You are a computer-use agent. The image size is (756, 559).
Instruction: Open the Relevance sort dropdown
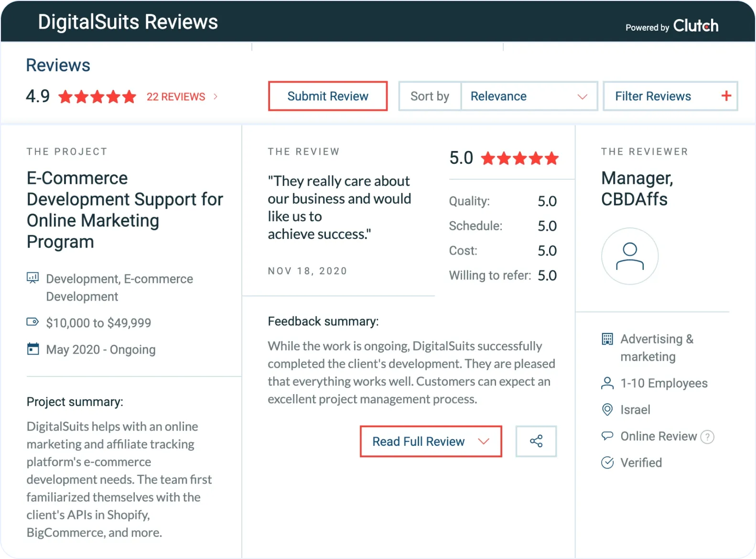point(529,97)
